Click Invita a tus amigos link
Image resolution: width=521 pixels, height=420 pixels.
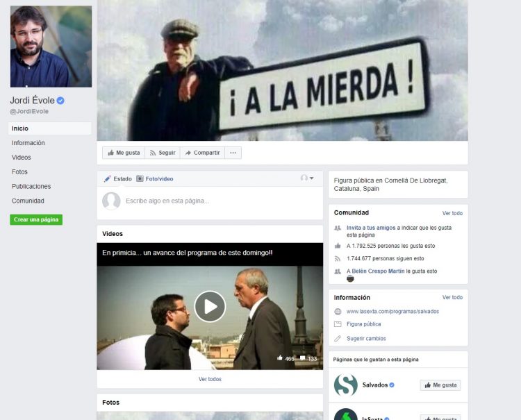click(x=371, y=228)
